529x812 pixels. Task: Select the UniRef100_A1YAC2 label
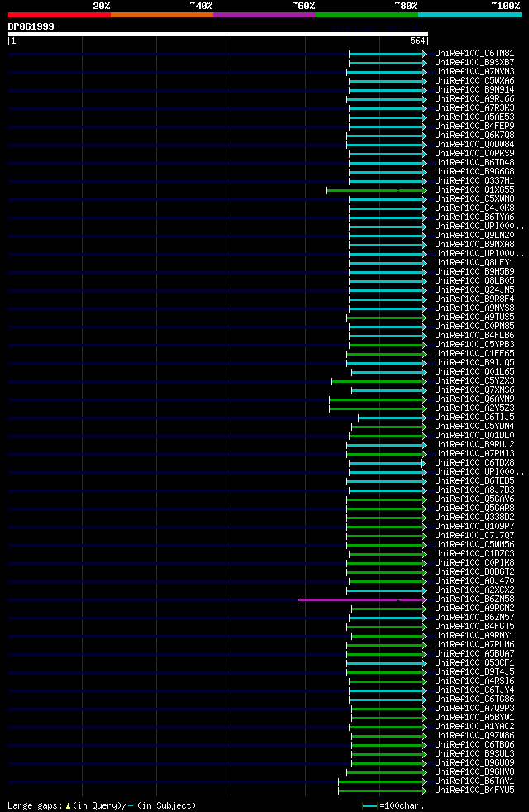click(474, 727)
